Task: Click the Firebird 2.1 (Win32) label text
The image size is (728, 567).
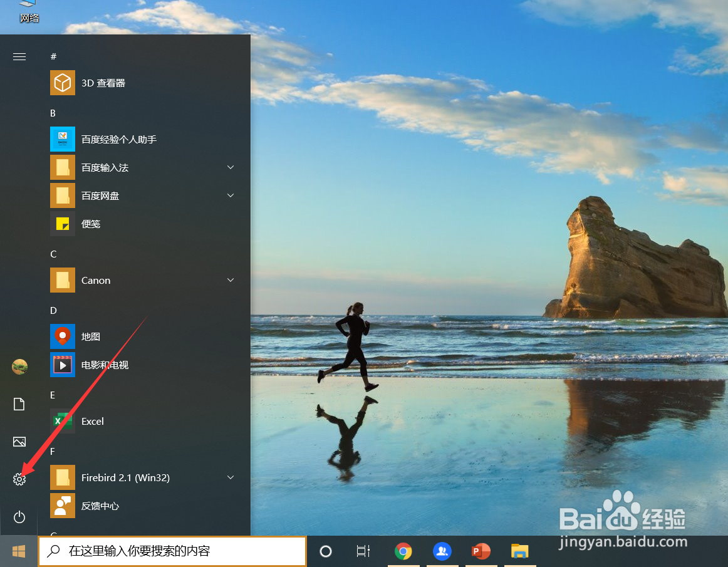Action: coord(125,477)
